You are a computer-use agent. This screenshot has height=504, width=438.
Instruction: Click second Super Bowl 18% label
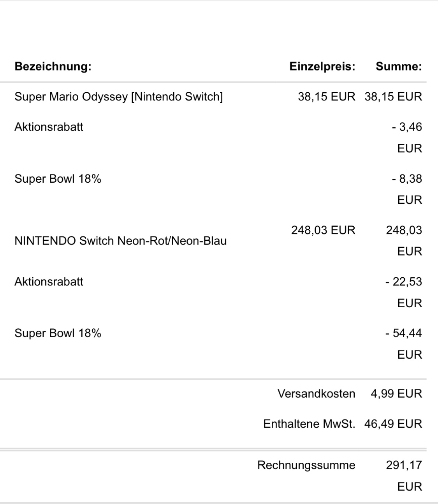[x=58, y=333]
